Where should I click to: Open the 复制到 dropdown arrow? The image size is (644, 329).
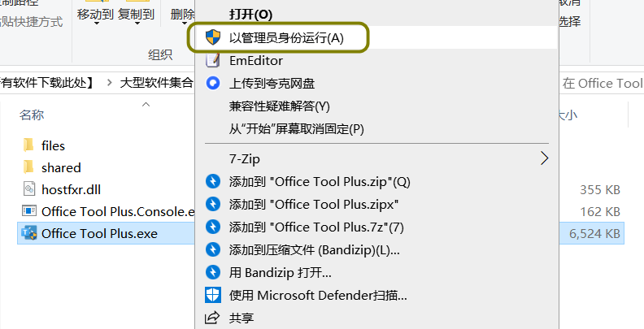click(x=137, y=24)
